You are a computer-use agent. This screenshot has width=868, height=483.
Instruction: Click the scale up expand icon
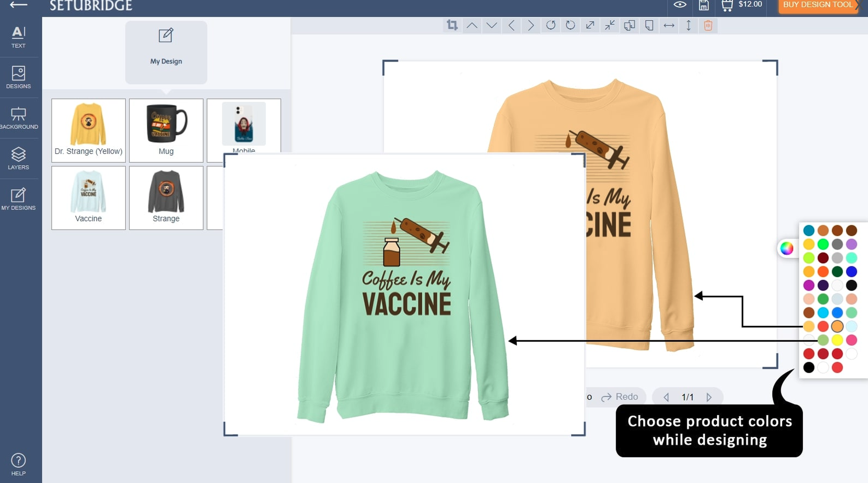(590, 25)
